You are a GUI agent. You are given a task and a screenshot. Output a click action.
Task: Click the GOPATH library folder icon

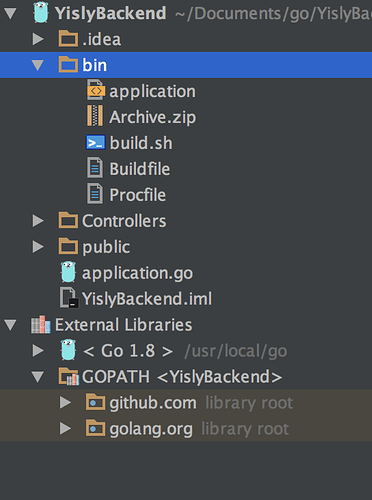[69, 376]
